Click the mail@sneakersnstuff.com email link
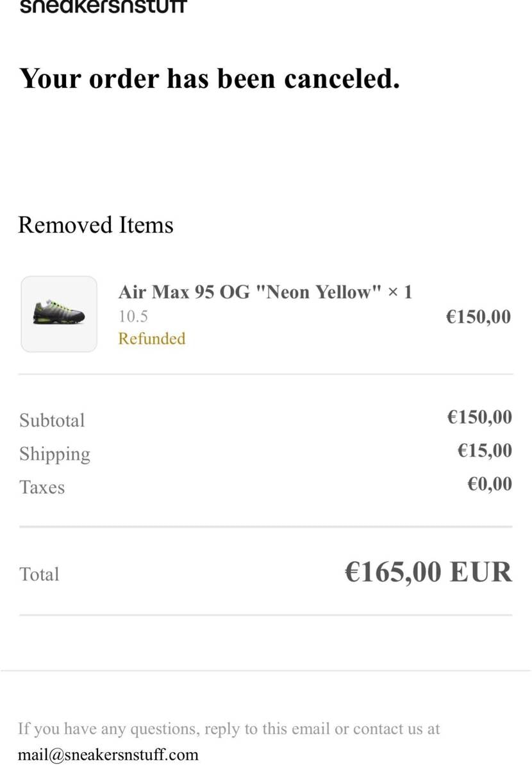The width and height of the screenshot is (532, 765). [x=108, y=754]
